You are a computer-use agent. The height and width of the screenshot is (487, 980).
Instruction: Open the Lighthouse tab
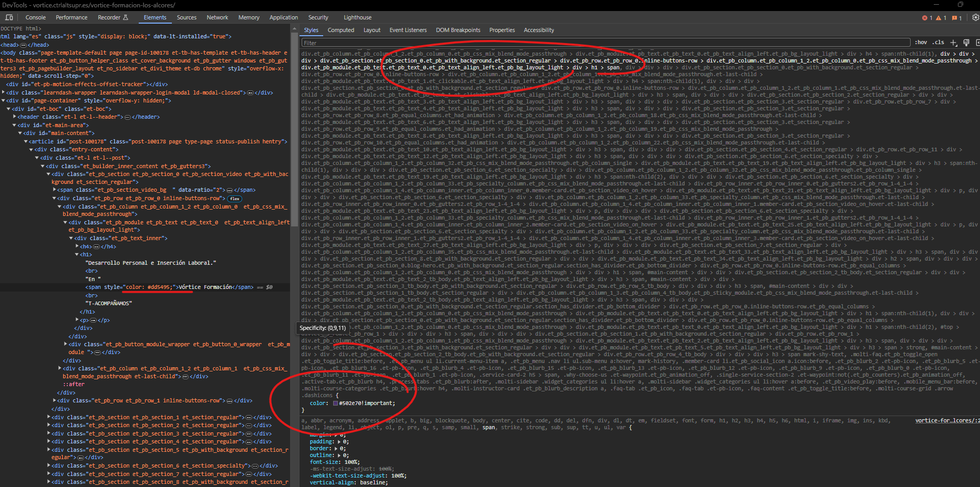357,17
